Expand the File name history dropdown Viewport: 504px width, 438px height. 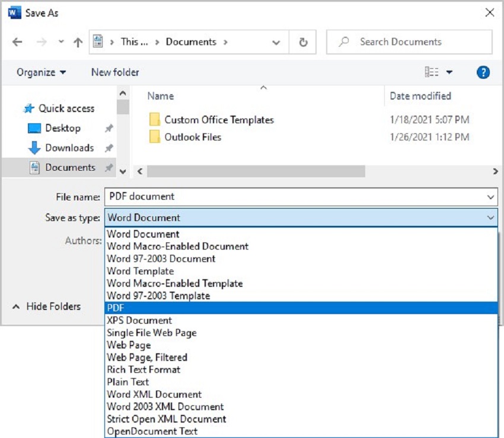pos(490,197)
